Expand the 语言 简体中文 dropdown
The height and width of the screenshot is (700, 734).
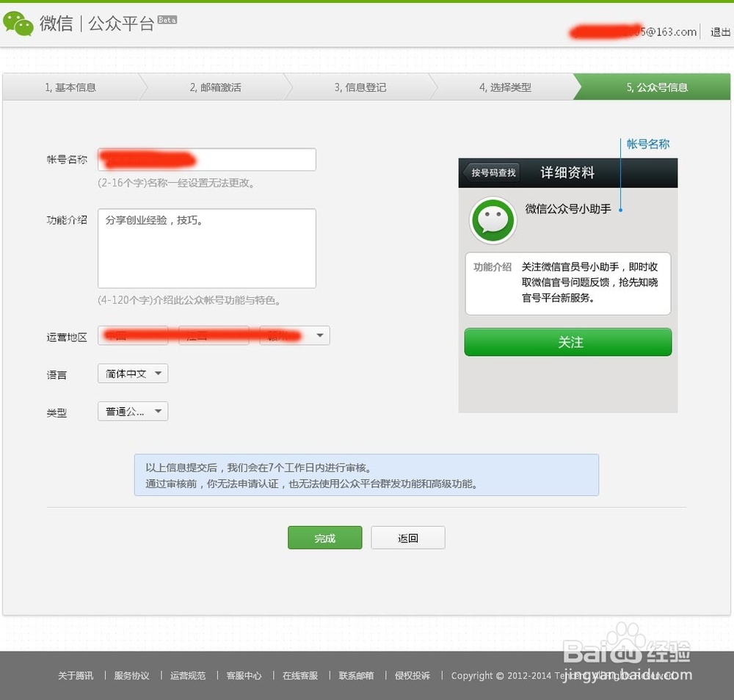[x=133, y=373]
